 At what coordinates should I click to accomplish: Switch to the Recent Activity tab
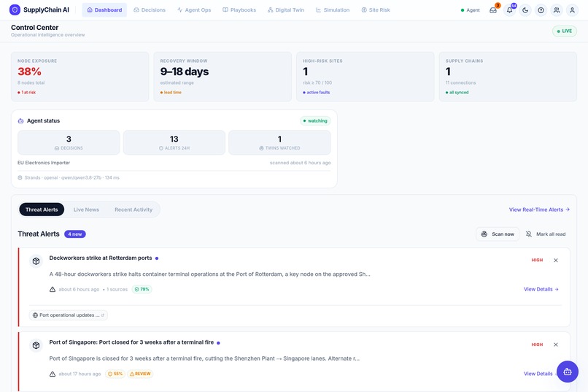[x=134, y=210]
